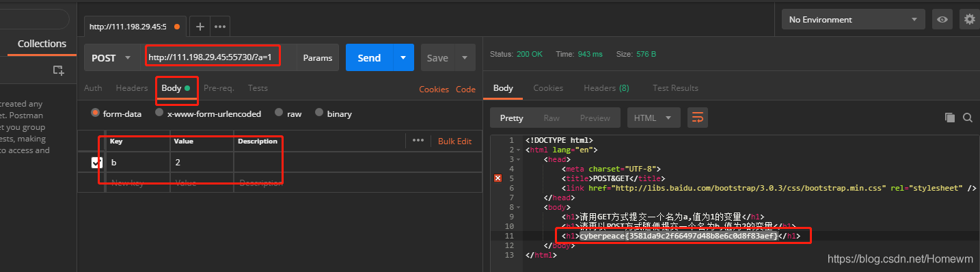Select the form-data radio option

pos(95,113)
